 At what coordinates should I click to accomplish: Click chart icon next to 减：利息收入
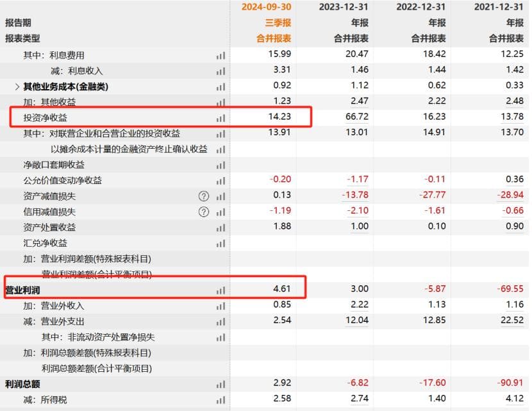click(220, 71)
